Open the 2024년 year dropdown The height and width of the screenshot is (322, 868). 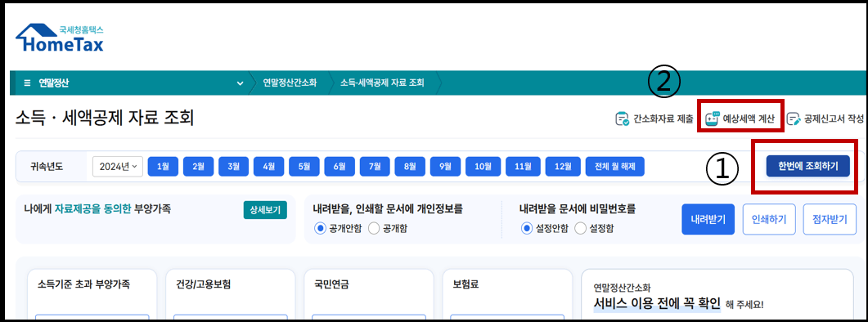click(117, 166)
